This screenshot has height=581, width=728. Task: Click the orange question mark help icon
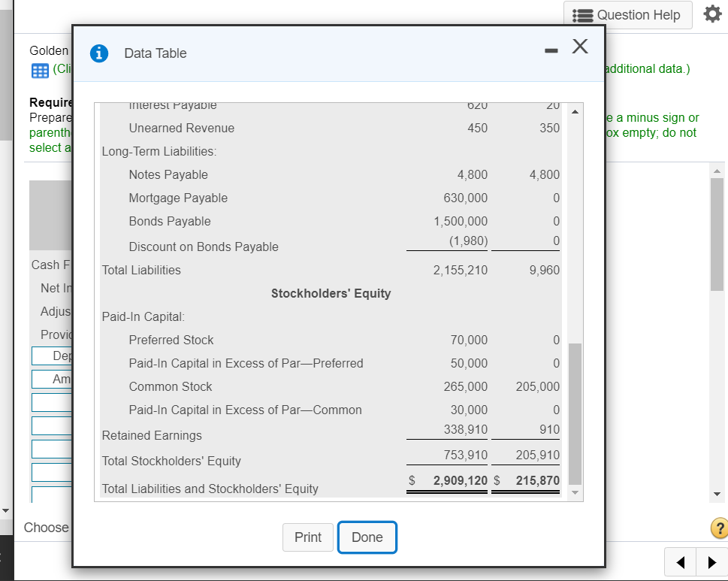coord(718,528)
